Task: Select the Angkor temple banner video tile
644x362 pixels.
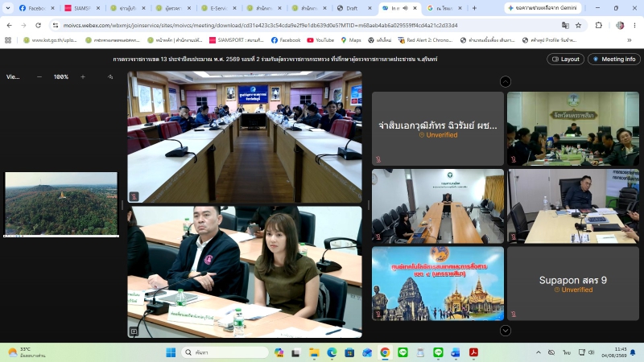Action: (438, 284)
